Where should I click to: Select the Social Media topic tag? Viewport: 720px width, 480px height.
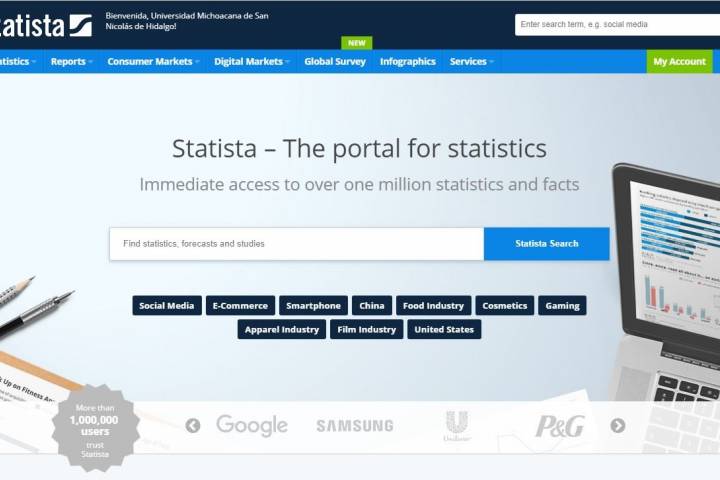(x=167, y=306)
